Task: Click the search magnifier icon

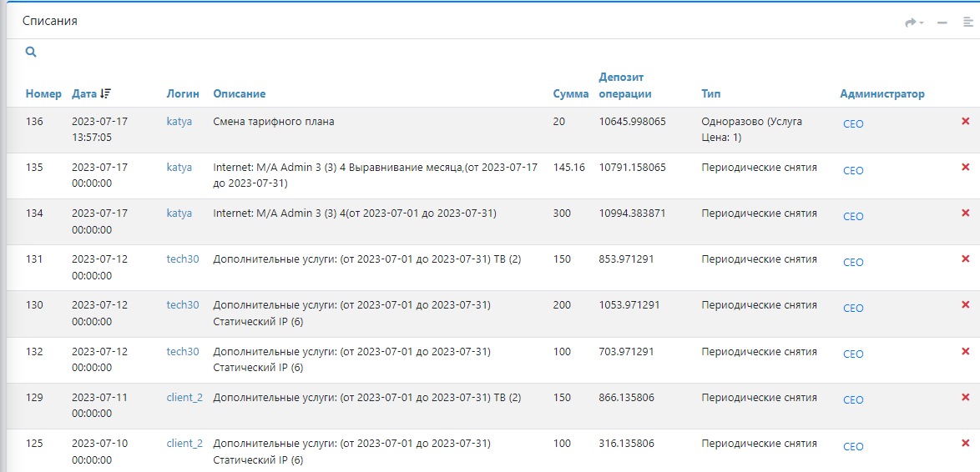Action: tap(31, 52)
